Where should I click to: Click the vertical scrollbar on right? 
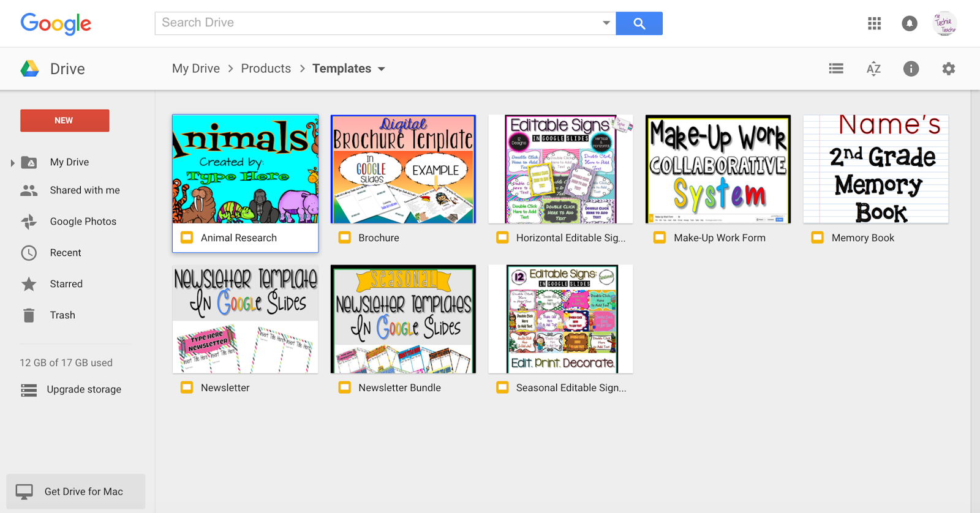975,302
